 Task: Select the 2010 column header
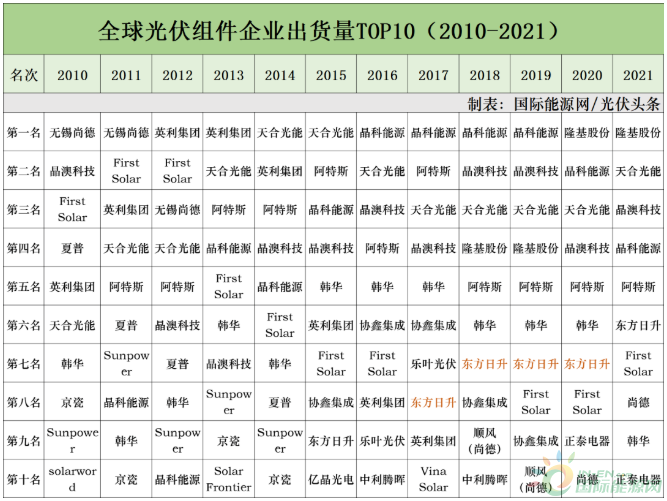click(x=72, y=75)
